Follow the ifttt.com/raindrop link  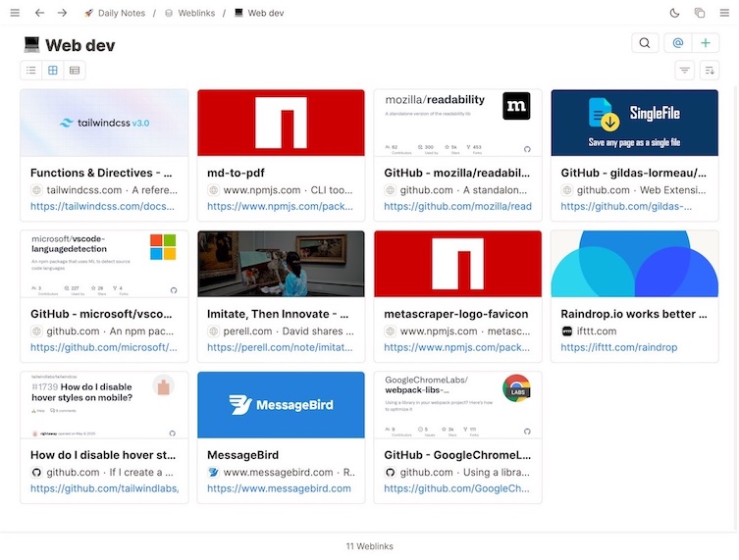pos(619,347)
